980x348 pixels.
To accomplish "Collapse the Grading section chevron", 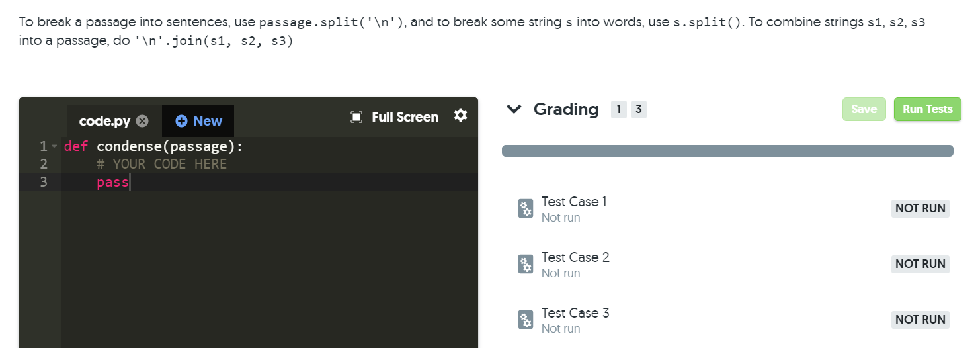I will [514, 109].
